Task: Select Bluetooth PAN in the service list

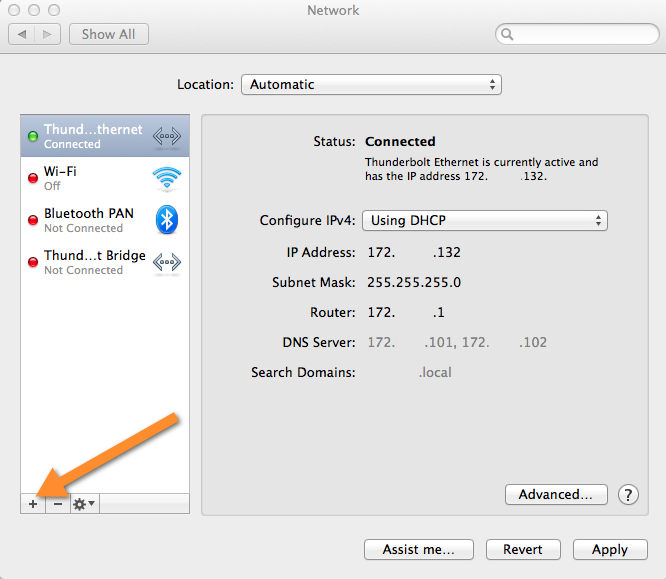Action: (90, 220)
